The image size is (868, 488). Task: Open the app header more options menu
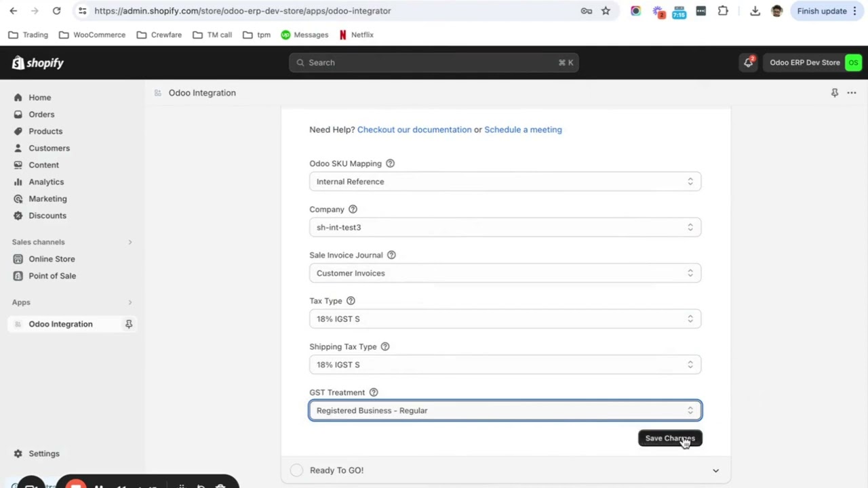tap(852, 93)
